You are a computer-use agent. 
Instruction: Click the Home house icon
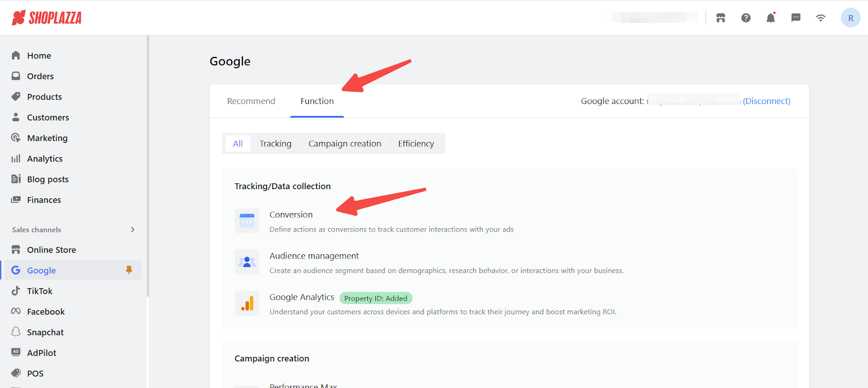(16, 55)
